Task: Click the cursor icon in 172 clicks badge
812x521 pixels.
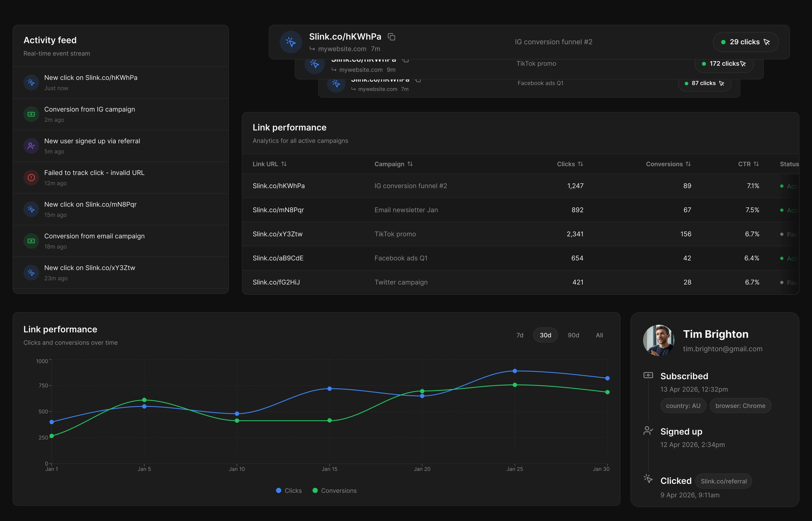Action: tap(743, 64)
